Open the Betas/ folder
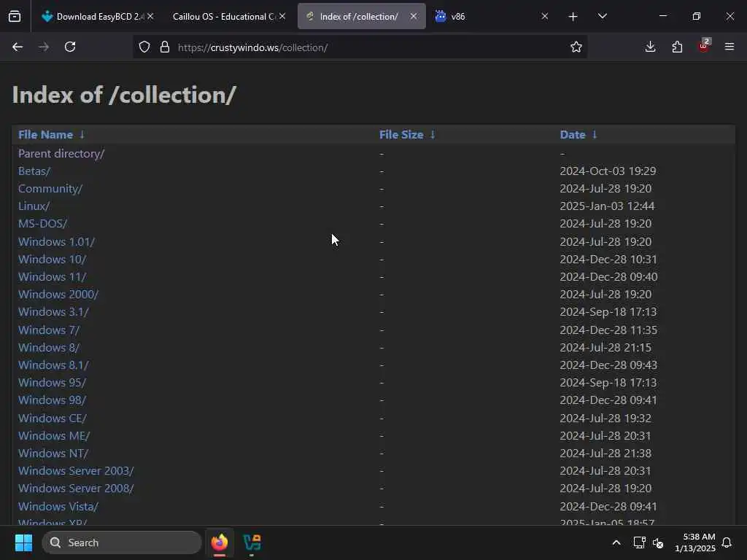 [34, 171]
